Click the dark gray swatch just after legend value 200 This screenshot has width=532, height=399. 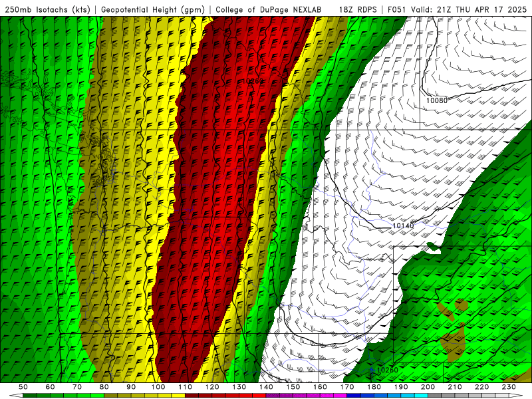click(x=435, y=396)
